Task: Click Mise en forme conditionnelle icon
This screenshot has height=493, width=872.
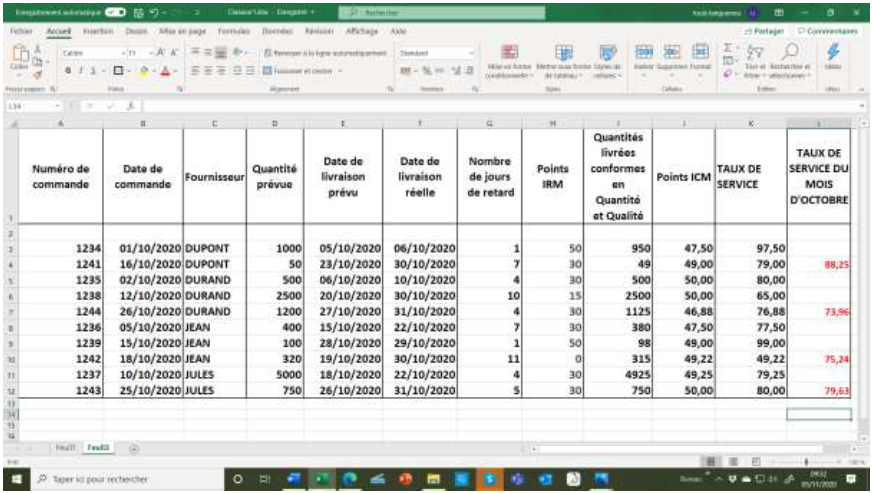Action: point(509,54)
